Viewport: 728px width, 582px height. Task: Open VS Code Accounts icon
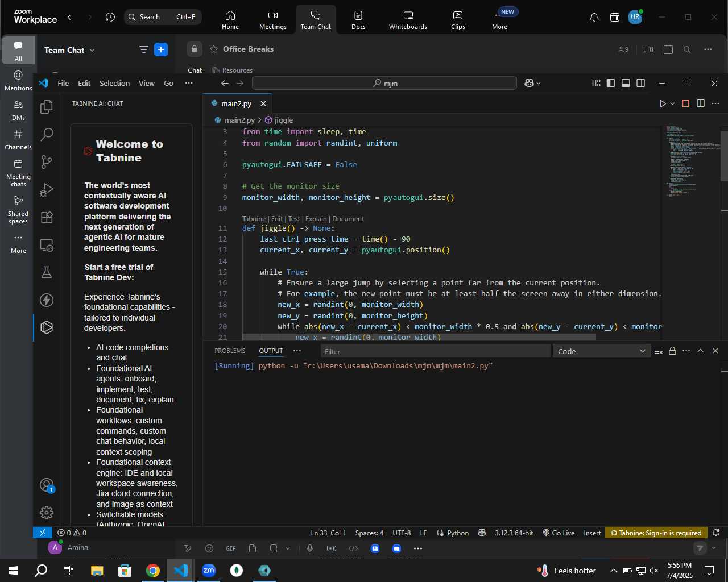click(47, 485)
